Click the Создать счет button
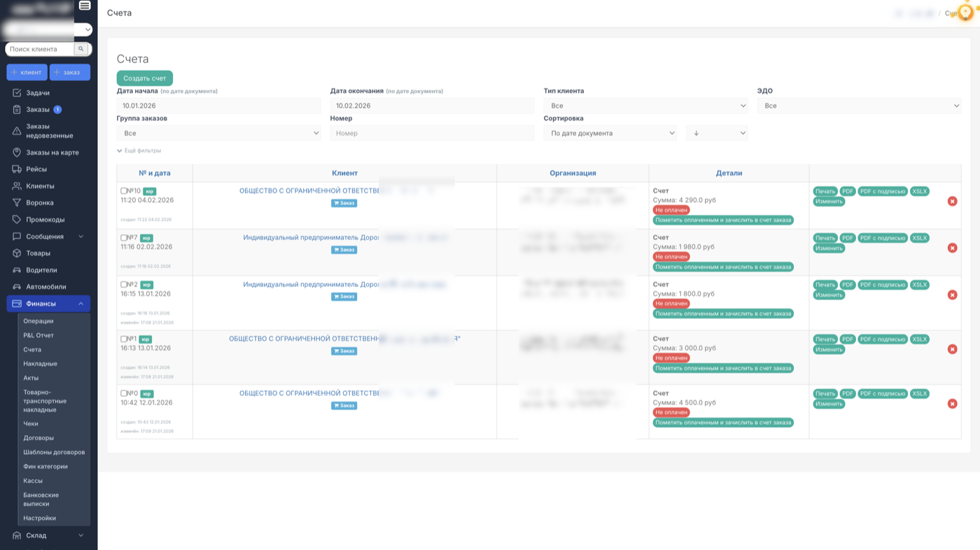980x550 pixels. pos(144,78)
